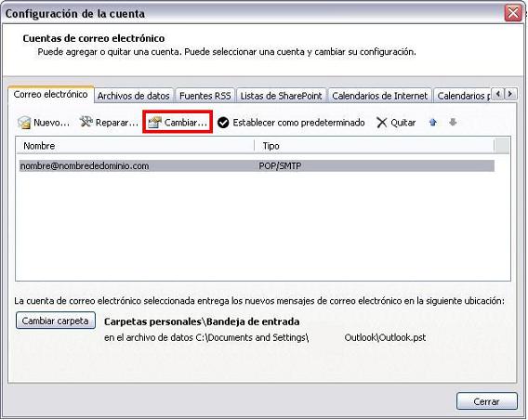Click the default checkmark circle icon

pyautogui.click(x=223, y=123)
